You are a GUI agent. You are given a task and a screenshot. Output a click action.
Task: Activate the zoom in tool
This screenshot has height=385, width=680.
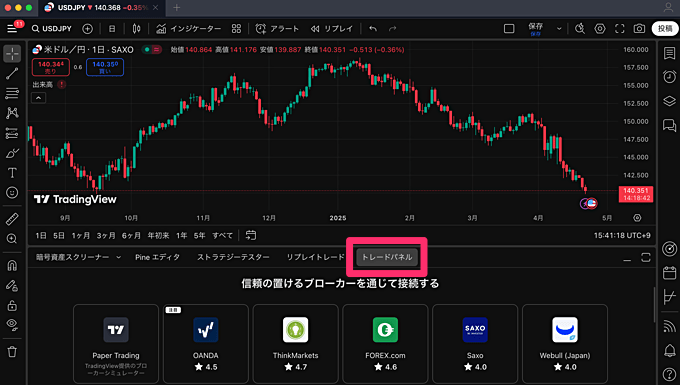(12, 239)
